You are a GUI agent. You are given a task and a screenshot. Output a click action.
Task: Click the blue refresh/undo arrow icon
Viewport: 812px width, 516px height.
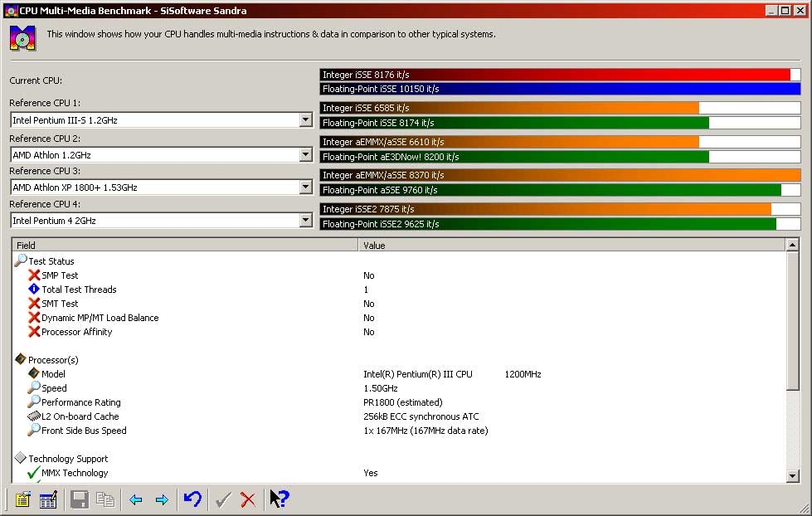(192, 499)
